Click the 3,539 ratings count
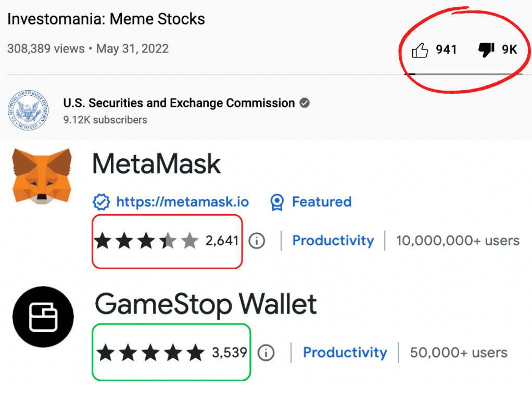The width and height of the screenshot is (532, 401). (230, 353)
